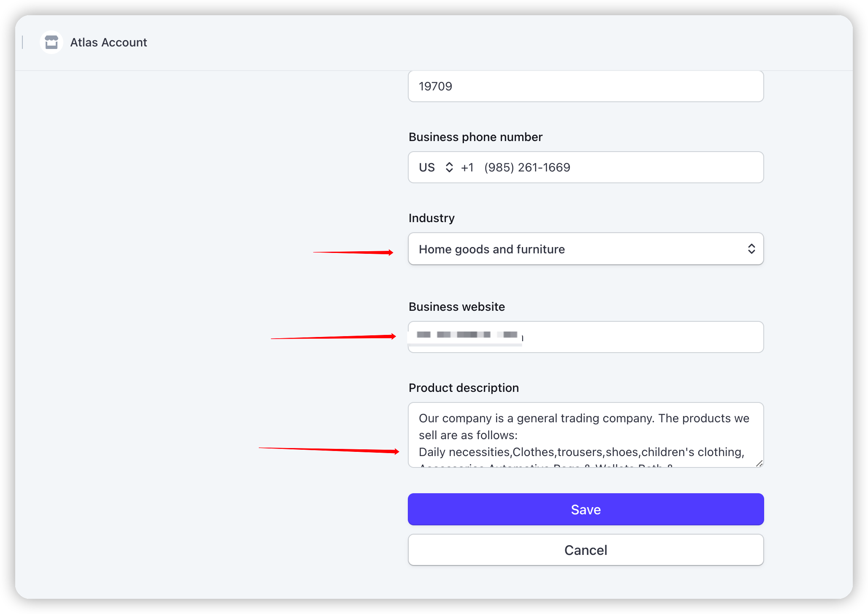Image resolution: width=868 pixels, height=614 pixels.
Task: Click the Product description resize handle
Action: point(759,463)
